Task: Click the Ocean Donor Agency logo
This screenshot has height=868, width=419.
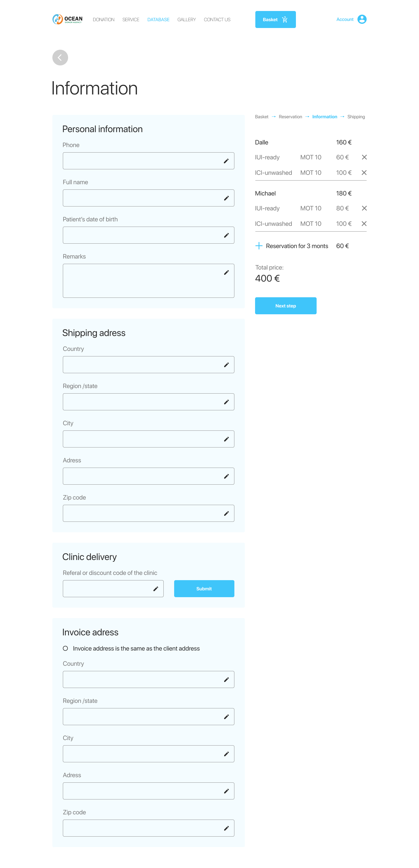Action: [x=67, y=19]
